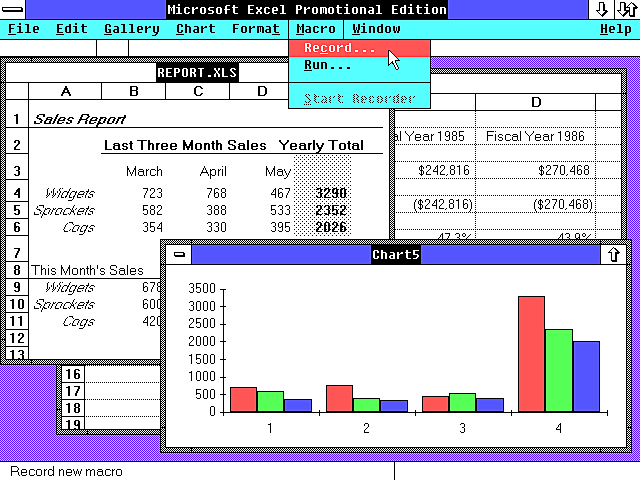Screen dimensions: 640x480
Task: Click the 3500 value axis label
Action: pyautogui.click(x=202, y=288)
